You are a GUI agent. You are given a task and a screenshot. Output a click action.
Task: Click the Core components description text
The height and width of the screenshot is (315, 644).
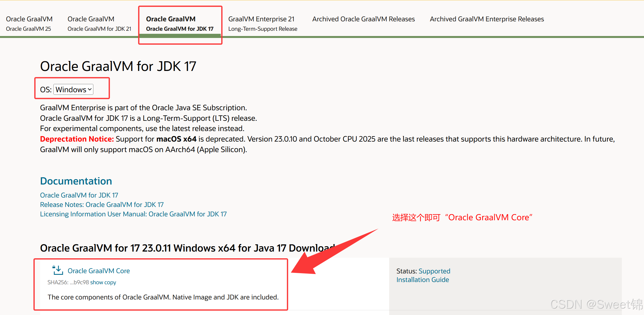163,297
